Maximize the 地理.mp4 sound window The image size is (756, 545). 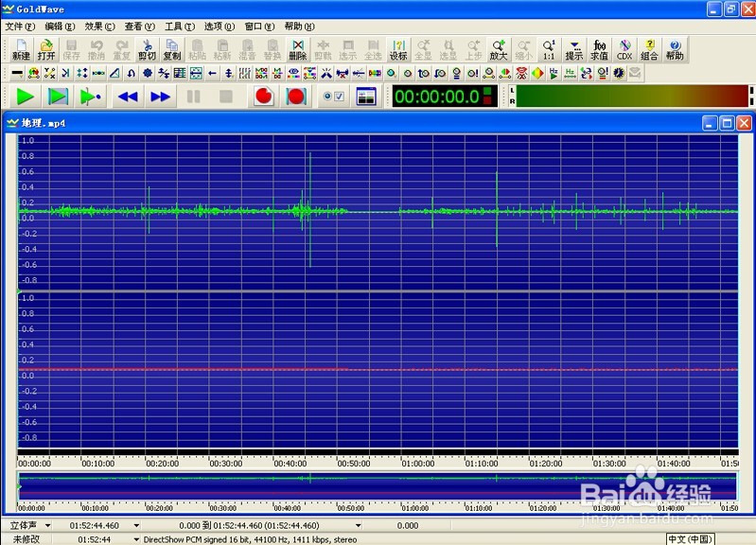[x=727, y=123]
